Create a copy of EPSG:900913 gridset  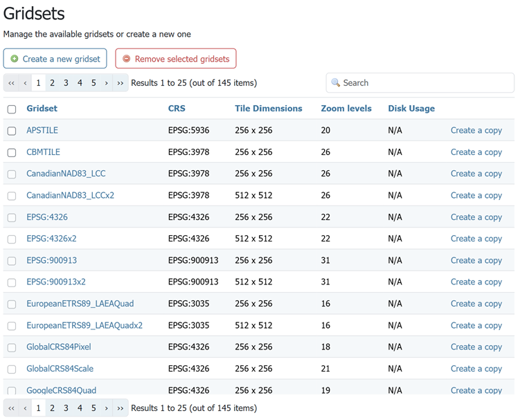(476, 261)
